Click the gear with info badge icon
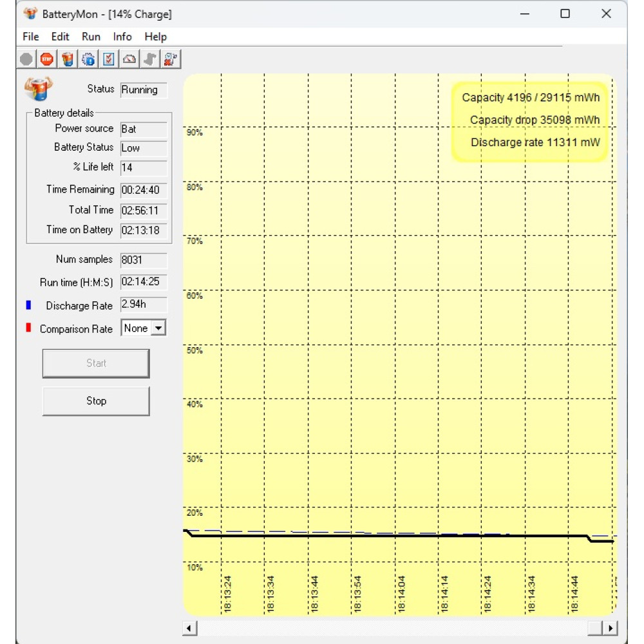This screenshot has width=644, height=644. click(x=88, y=59)
